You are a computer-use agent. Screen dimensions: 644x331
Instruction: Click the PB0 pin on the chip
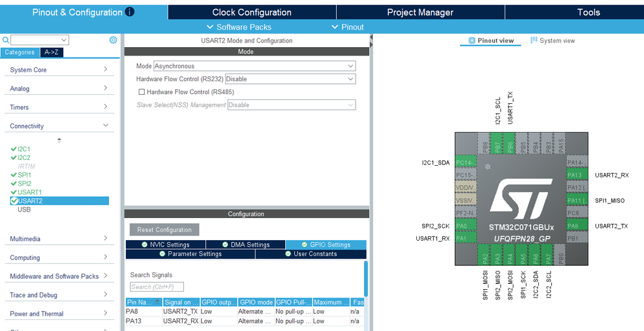561,255
